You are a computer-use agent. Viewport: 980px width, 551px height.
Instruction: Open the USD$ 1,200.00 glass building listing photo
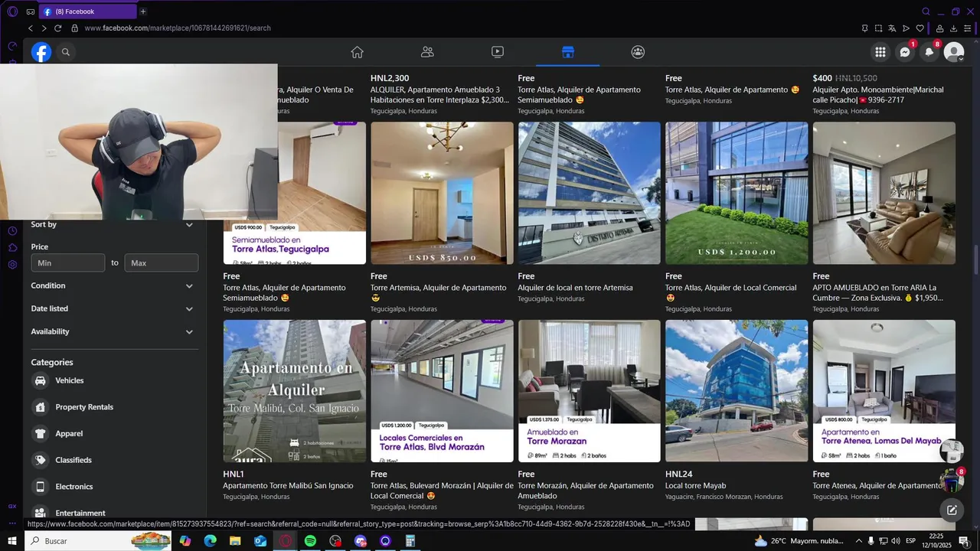(737, 193)
